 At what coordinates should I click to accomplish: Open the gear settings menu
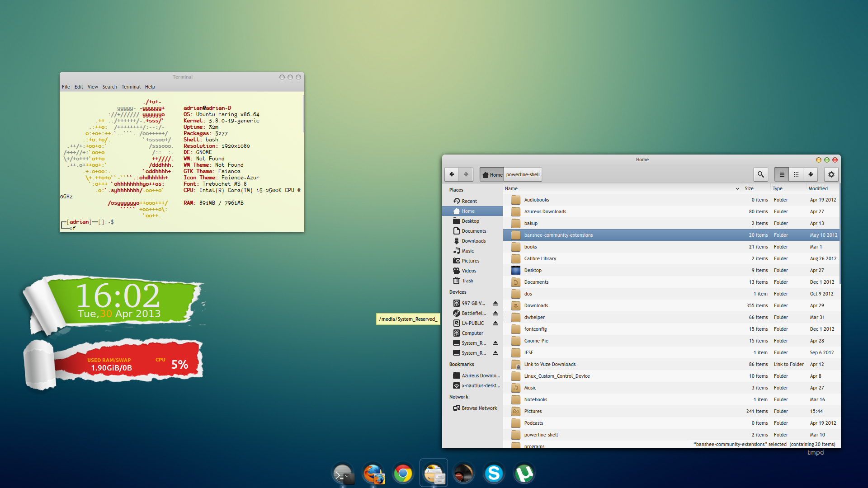pyautogui.click(x=831, y=174)
